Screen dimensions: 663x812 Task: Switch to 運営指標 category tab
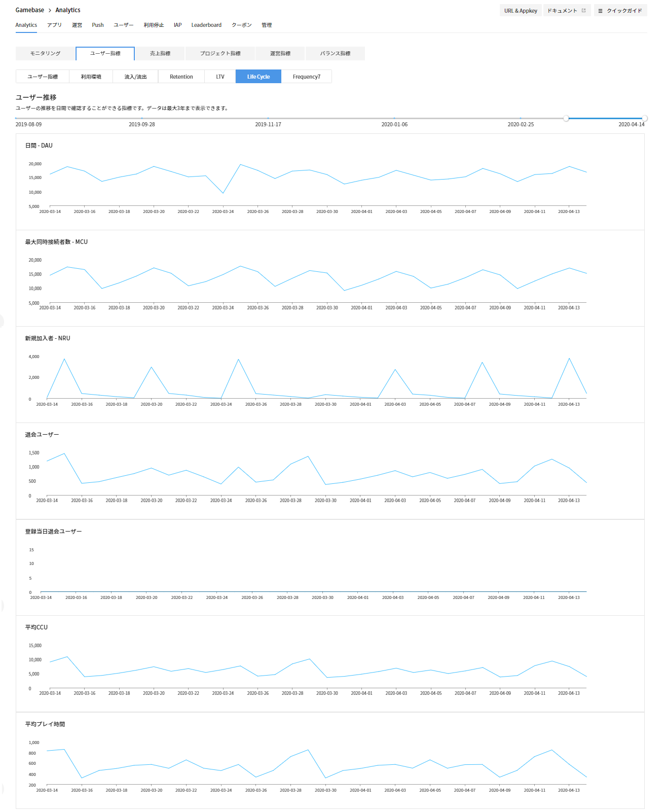point(280,53)
